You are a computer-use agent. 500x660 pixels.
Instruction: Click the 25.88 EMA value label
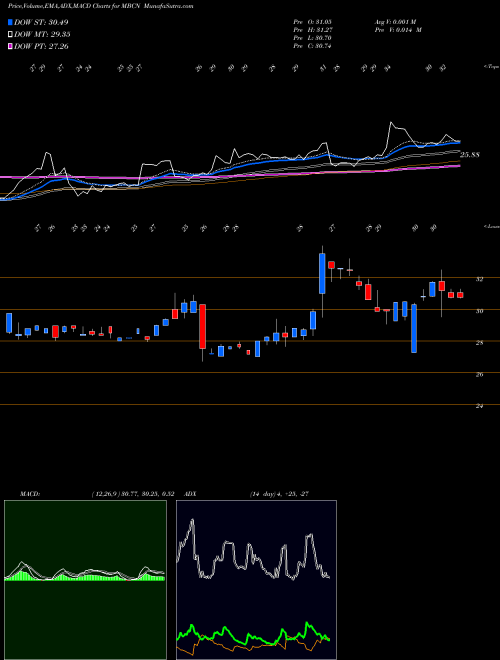470,155
